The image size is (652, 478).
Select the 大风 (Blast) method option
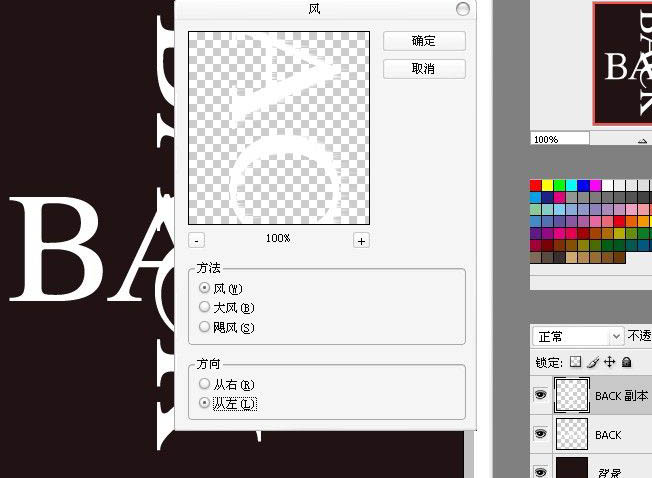(206, 307)
